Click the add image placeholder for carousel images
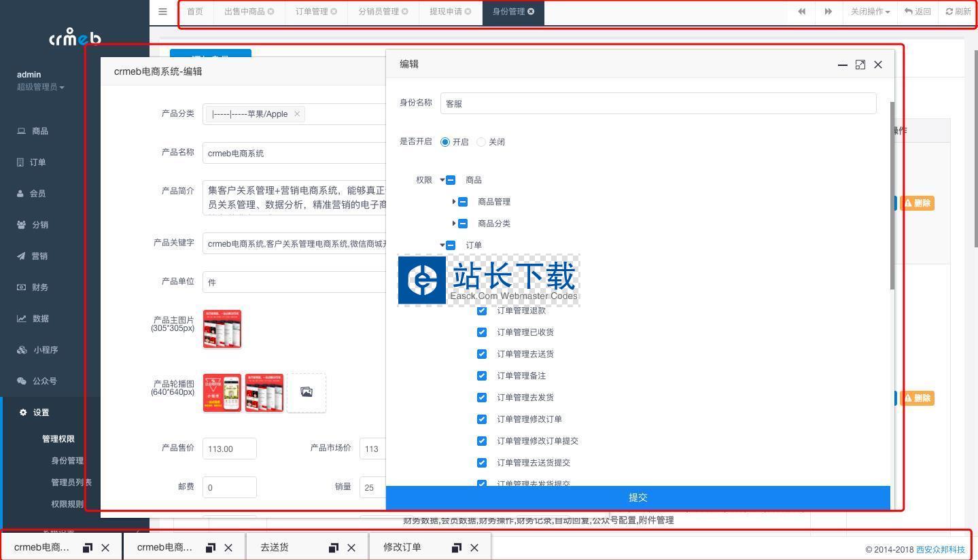Screen dimensions: 978x560 click(x=307, y=392)
